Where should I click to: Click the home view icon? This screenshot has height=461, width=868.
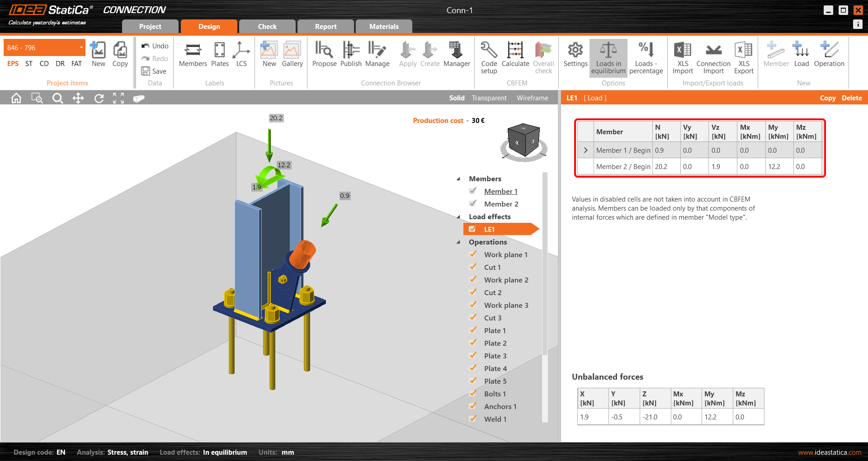16,98
